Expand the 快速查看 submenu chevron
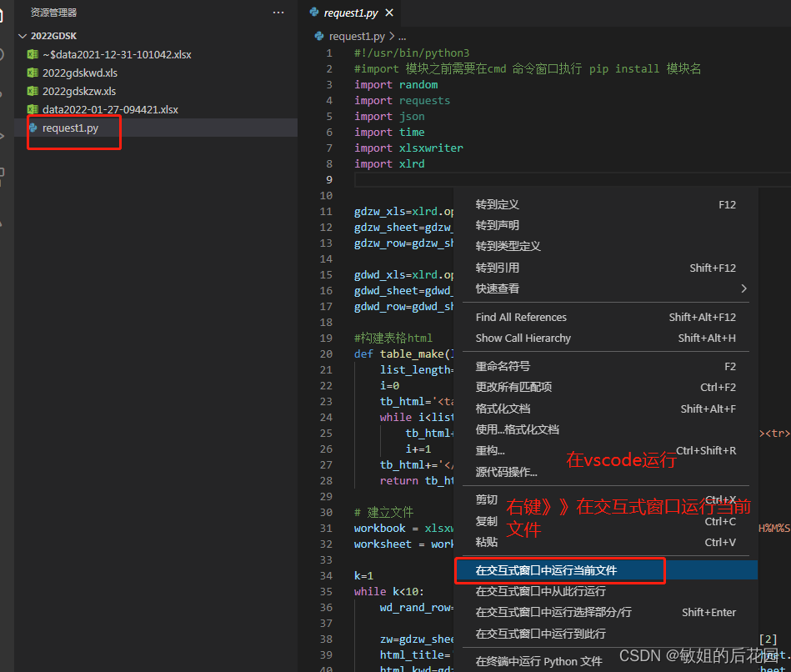 743,290
